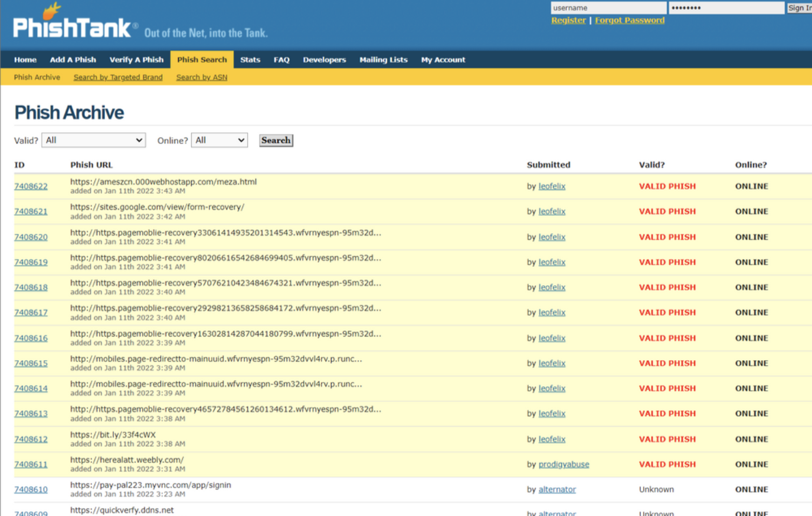Open phish ID 7408618
Image resolution: width=812 pixels, height=516 pixels.
31,288
